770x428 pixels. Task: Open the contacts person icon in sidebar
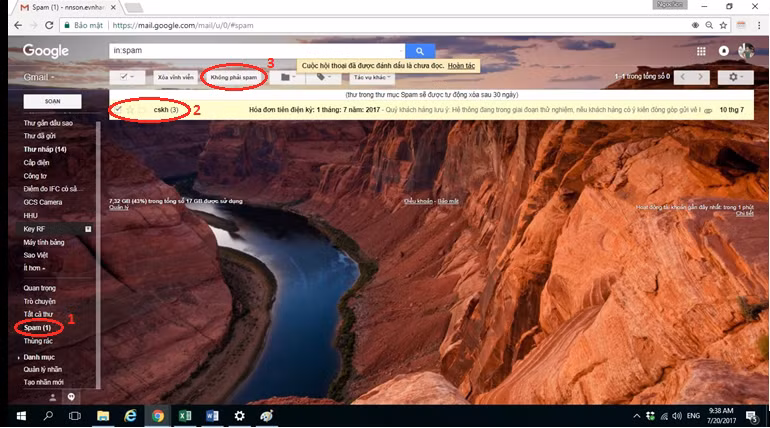[53, 396]
